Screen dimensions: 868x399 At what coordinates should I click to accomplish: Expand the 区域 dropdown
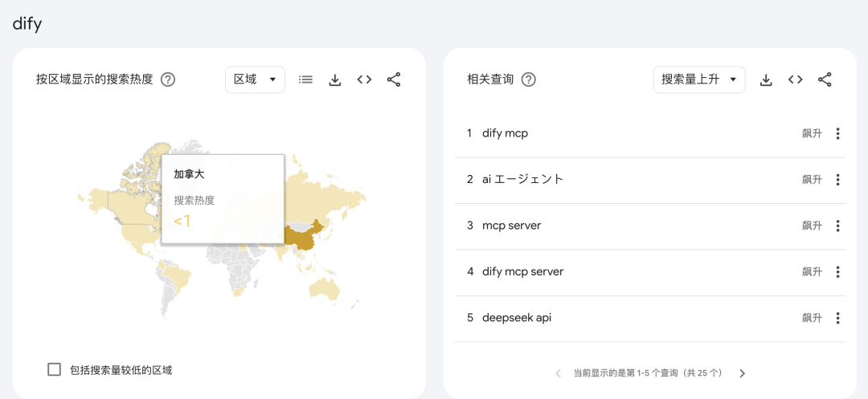[255, 79]
